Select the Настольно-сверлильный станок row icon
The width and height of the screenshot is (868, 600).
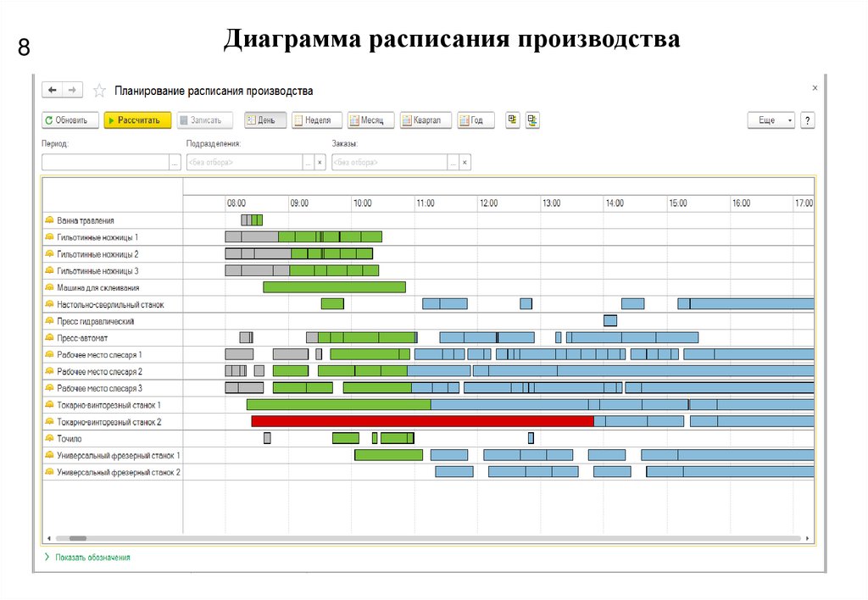pos(49,304)
